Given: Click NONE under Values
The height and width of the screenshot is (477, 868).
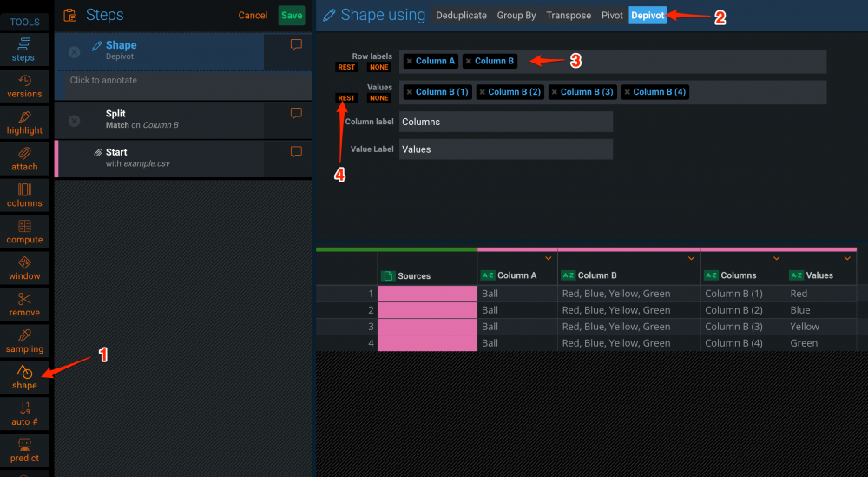Looking at the screenshot, I should (379, 98).
